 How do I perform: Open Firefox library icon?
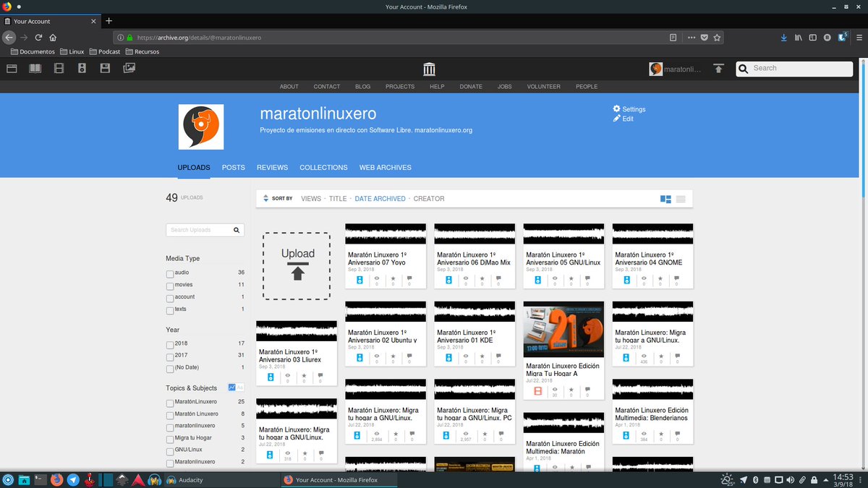[x=799, y=38]
